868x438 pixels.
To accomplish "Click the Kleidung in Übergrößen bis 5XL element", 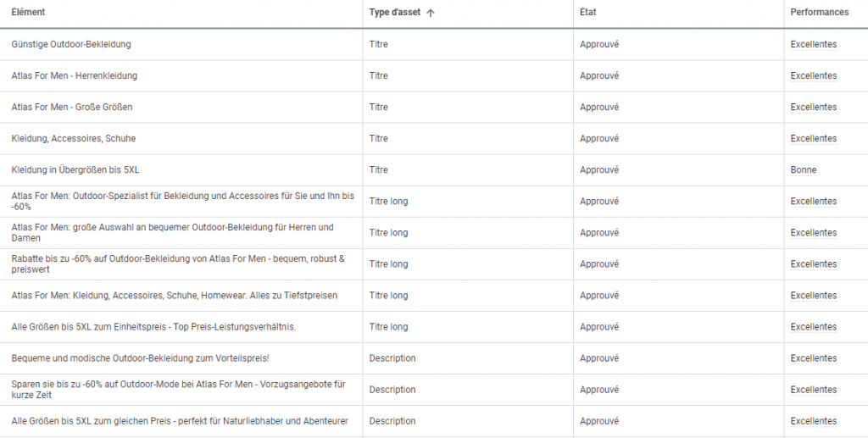I will point(75,169).
